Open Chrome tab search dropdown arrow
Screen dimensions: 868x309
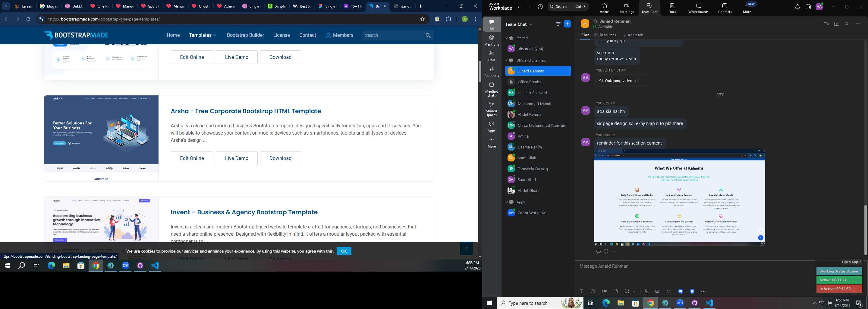pyautogui.click(x=6, y=6)
